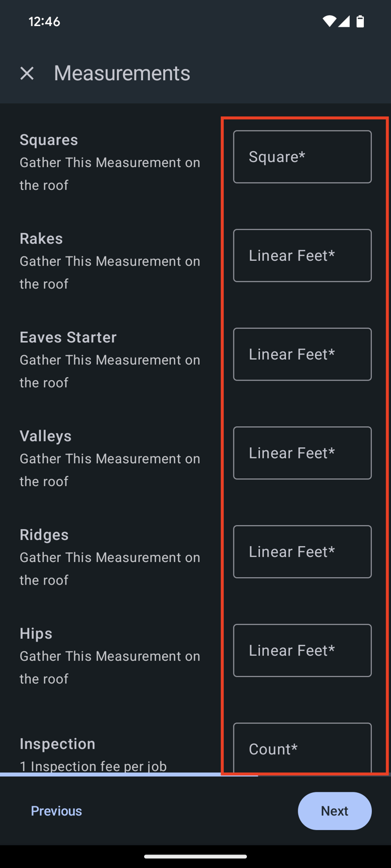This screenshot has height=868, width=391.
Task: Tap the Valleys Linear Feet input
Action: coord(302,453)
